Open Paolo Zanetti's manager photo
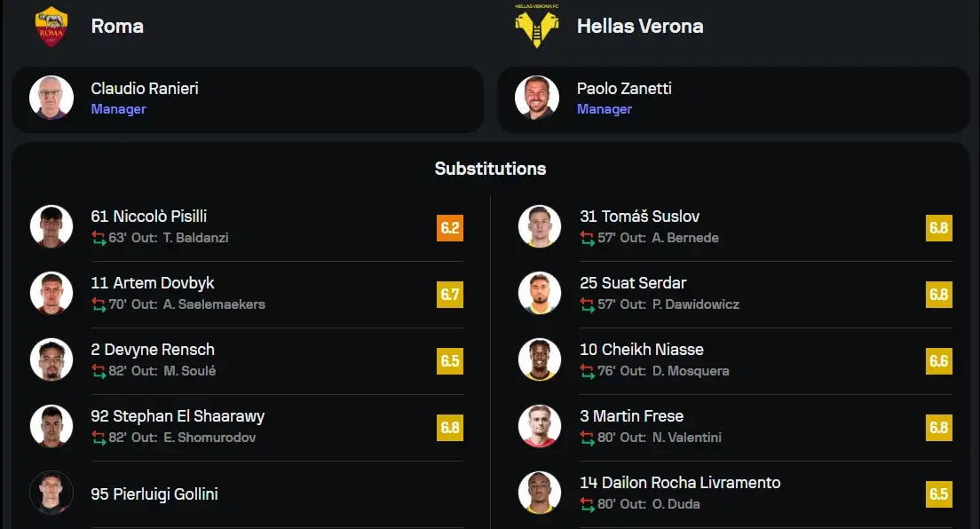This screenshot has width=980, height=529. coord(537,98)
